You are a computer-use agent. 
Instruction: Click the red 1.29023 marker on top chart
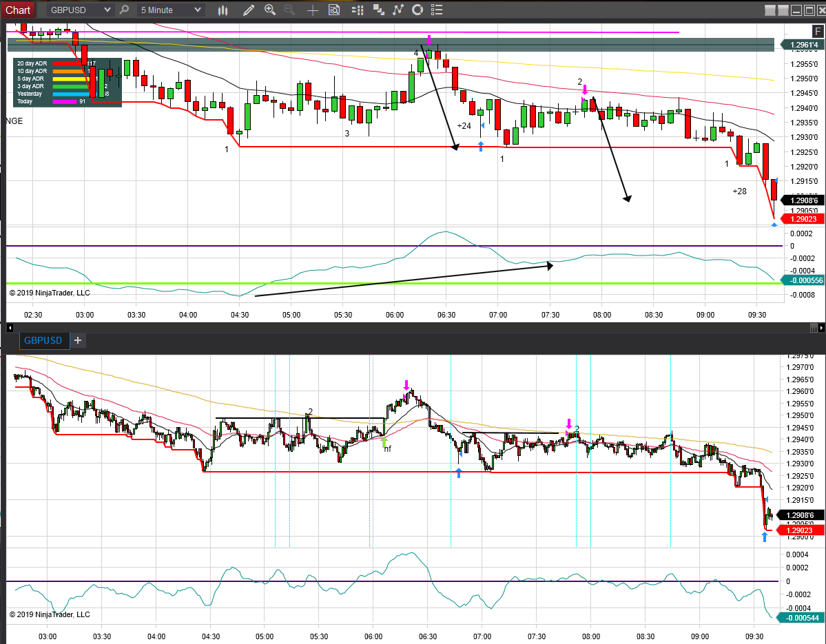click(x=803, y=219)
